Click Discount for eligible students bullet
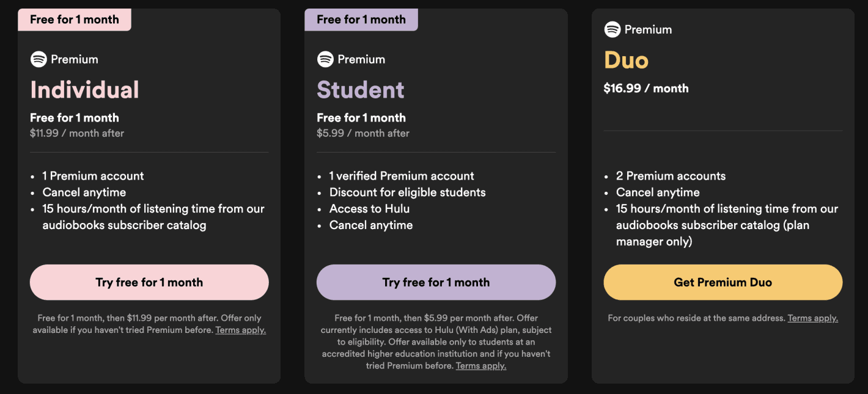868x394 pixels. 407,192
